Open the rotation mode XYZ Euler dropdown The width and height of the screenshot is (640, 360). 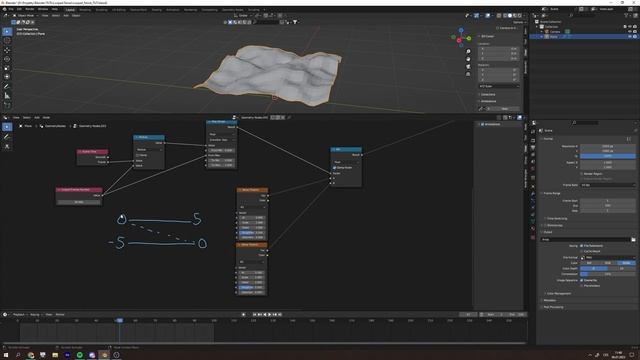(x=499, y=87)
